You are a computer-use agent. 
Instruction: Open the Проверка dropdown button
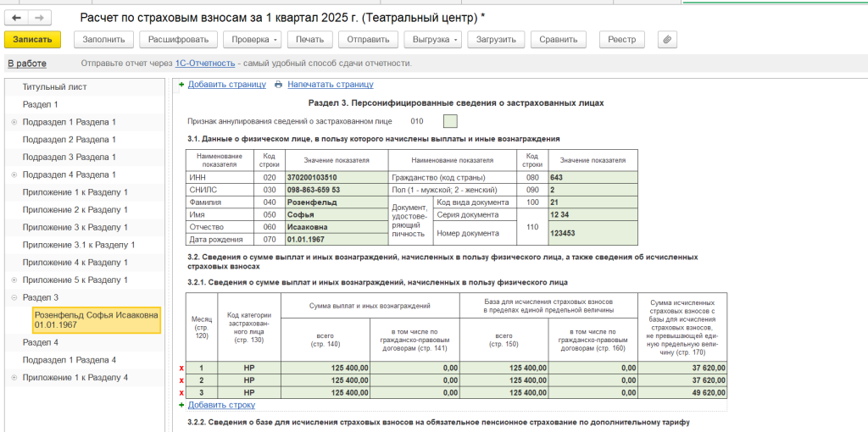tap(251, 40)
